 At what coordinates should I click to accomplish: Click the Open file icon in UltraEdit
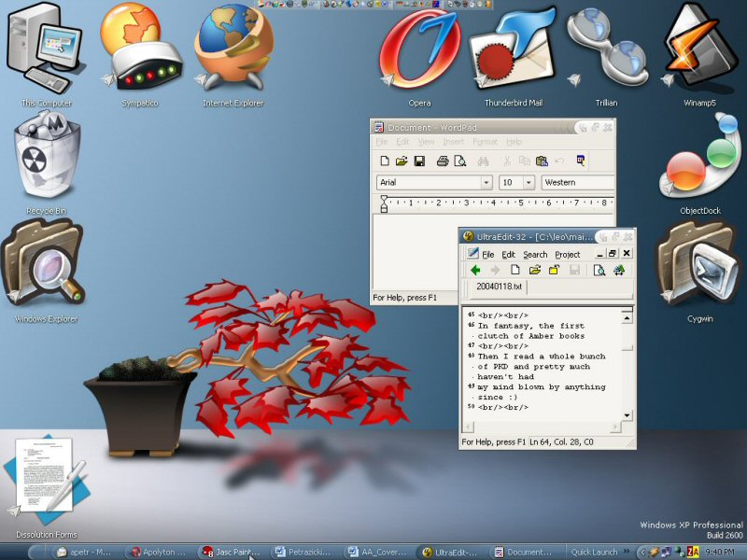click(x=534, y=271)
